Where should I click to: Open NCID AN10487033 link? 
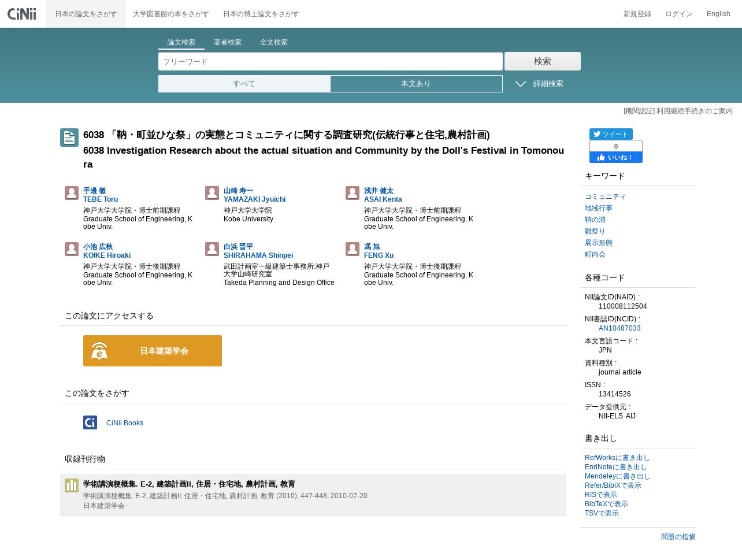(x=619, y=328)
